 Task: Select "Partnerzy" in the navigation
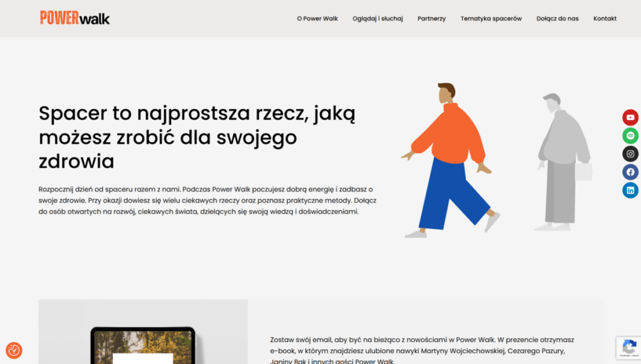pyautogui.click(x=431, y=19)
